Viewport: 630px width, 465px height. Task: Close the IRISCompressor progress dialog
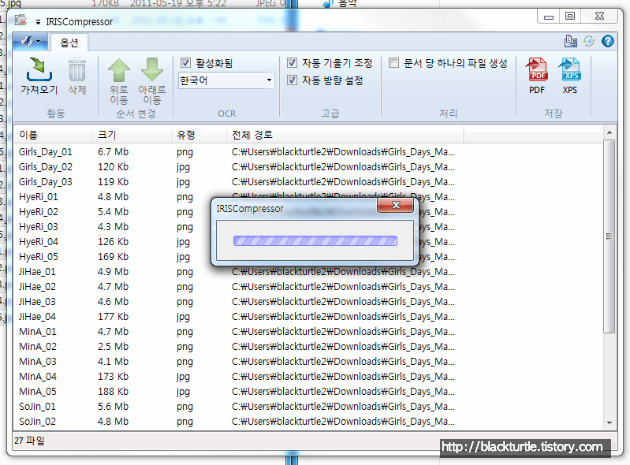pos(396,205)
